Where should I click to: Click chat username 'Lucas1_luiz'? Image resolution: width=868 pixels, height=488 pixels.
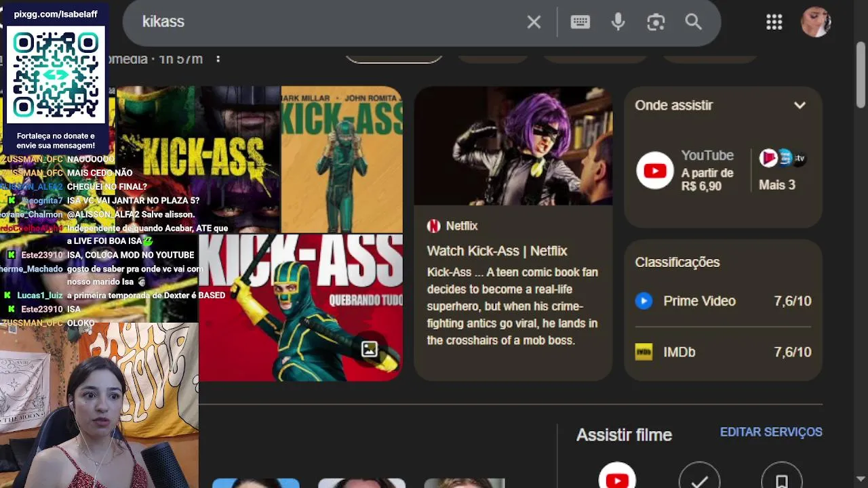[40, 296]
